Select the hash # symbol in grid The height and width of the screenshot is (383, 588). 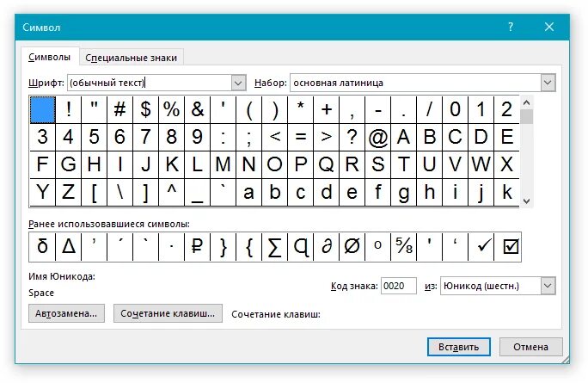click(x=120, y=109)
